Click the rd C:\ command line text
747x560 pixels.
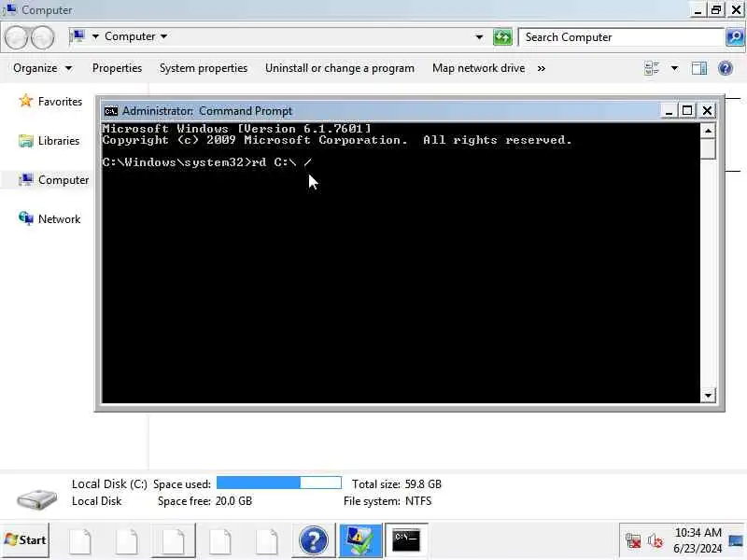coord(282,161)
